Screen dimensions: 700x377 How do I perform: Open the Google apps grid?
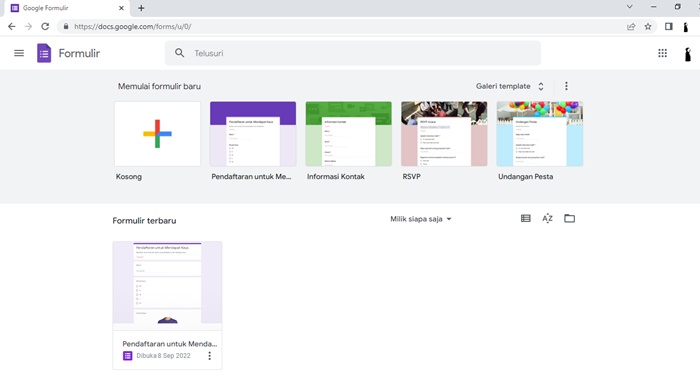pos(662,53)
